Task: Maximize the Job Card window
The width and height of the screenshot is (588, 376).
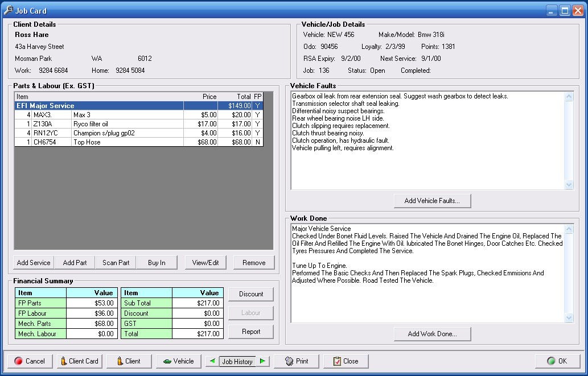Action: pyautogui.click(x=564, y=10)
